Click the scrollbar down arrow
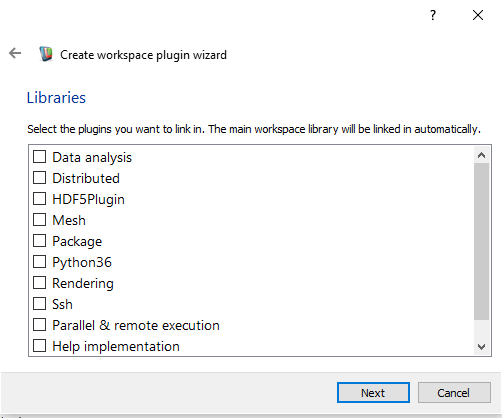 click(481, 347)
